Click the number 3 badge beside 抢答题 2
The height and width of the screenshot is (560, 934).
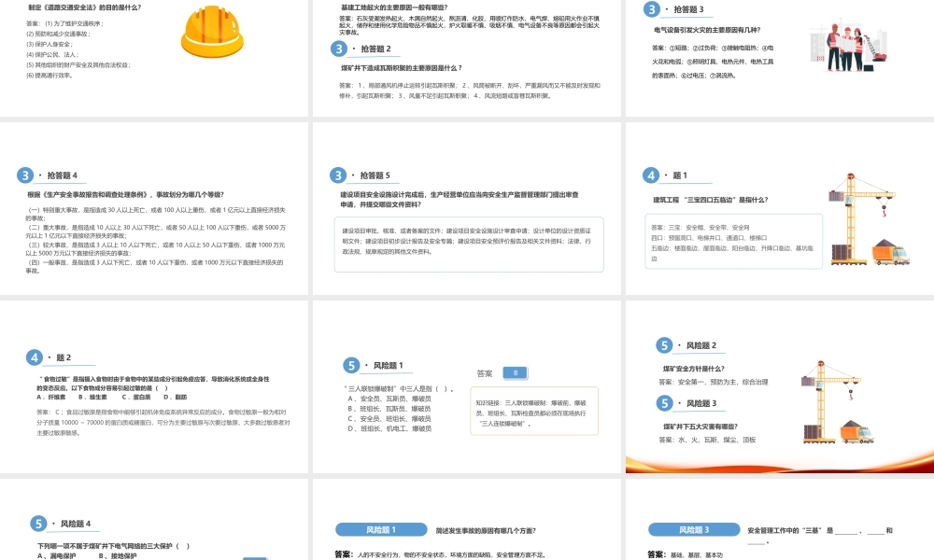coord(339,49)
